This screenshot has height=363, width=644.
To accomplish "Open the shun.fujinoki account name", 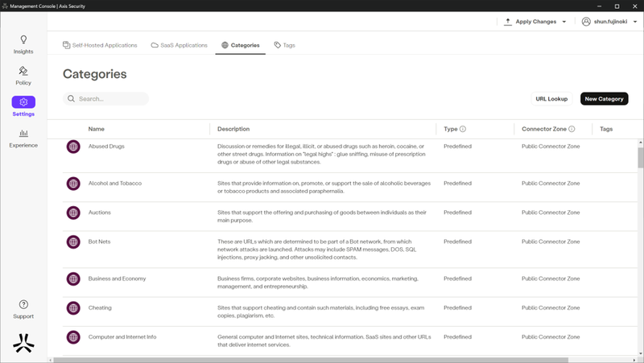I will 610,22.
